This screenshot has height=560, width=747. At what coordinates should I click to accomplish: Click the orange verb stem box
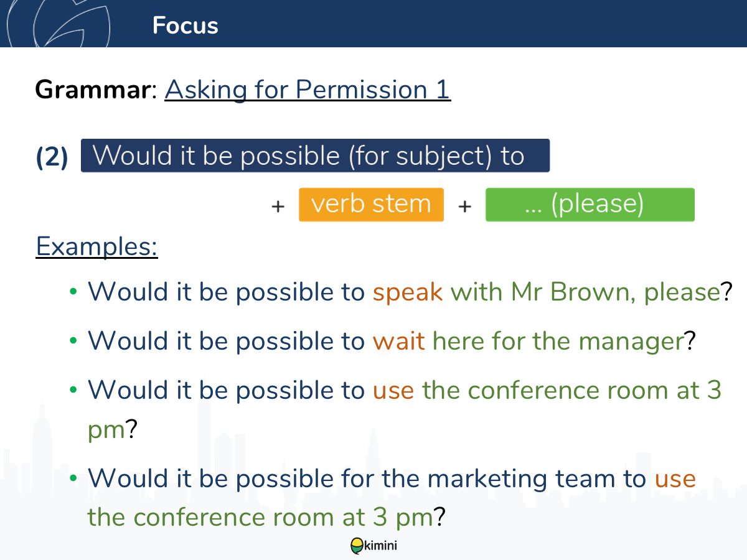click(371, 204)
